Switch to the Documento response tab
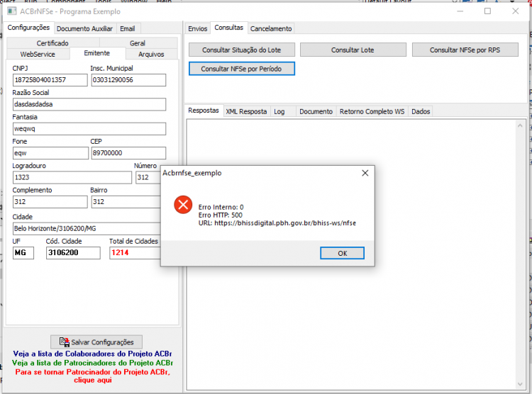Screen dimensions: 532x394 tap(316, 111)
